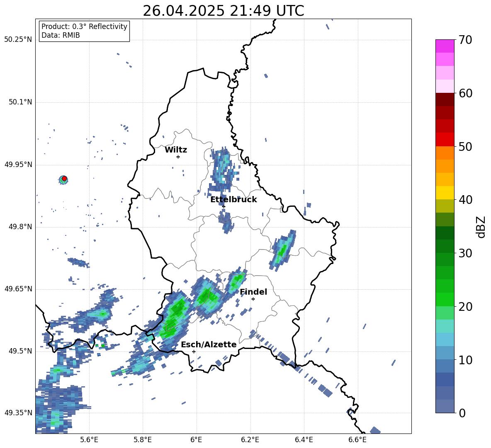Viewport: 491px width, 448px height.
Task: Click the colorbar tick value 20
Action: point(465,307)
